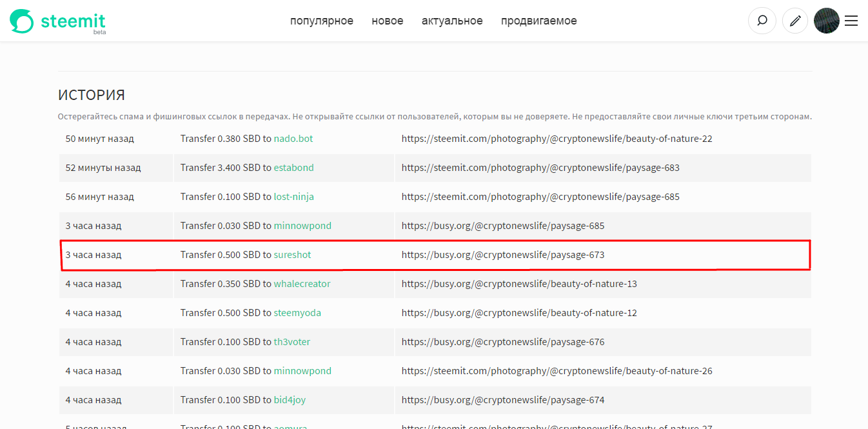This screenshot has height=429, width=868.
Task: Click the ИСТОРИЯ heading
Action: (x=92, y=95)
